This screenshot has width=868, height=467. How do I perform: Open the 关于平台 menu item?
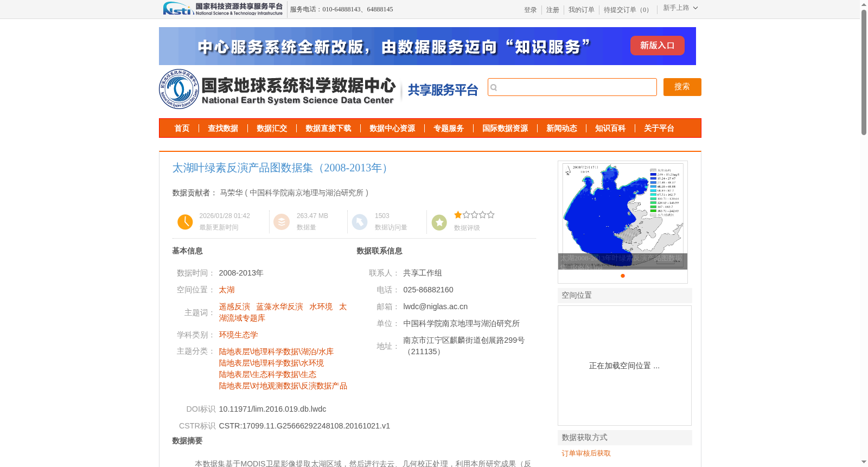(659, 129)
